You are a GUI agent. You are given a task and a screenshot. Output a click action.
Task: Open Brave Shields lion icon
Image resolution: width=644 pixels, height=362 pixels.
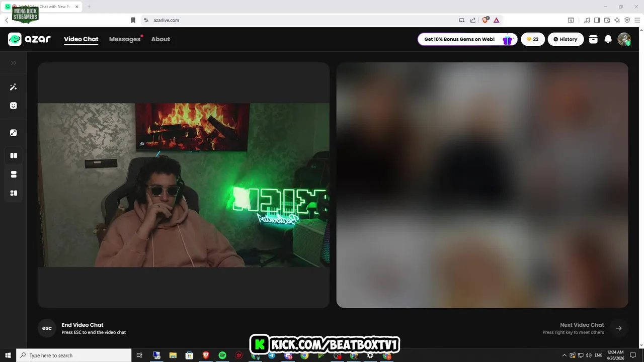[486, 20]
